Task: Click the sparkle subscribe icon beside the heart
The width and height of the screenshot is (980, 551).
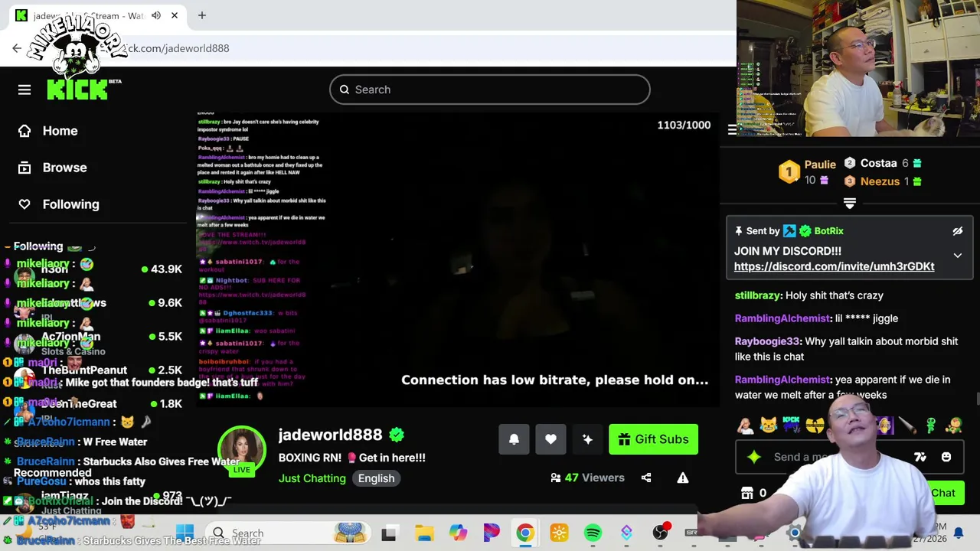Action: click(x=587, y=439)
